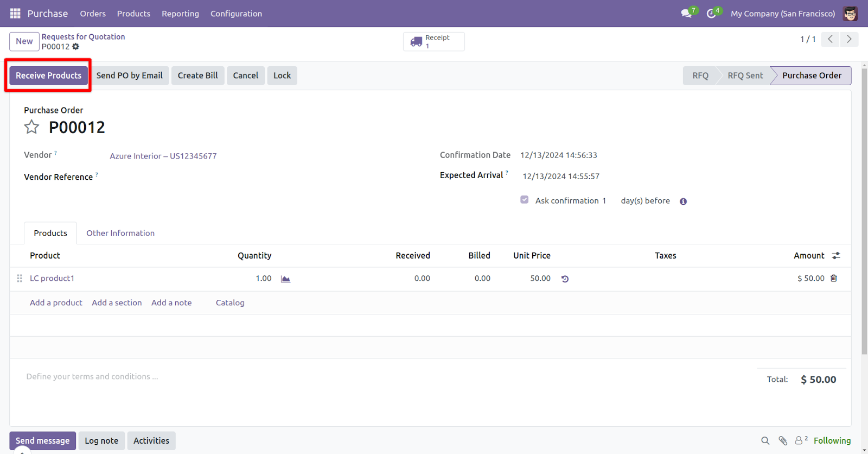Switch to the Other Information tab

click(x=120, y=233)
